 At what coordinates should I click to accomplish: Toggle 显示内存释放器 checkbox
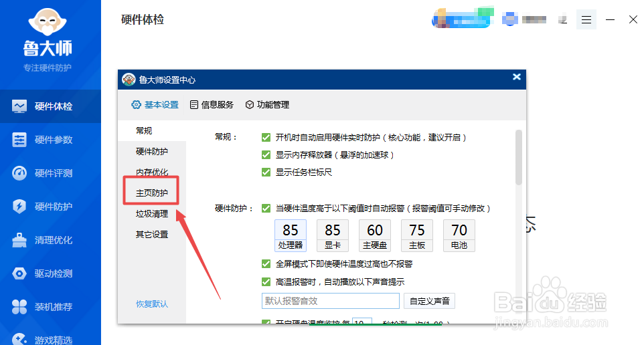pos(266,154)
